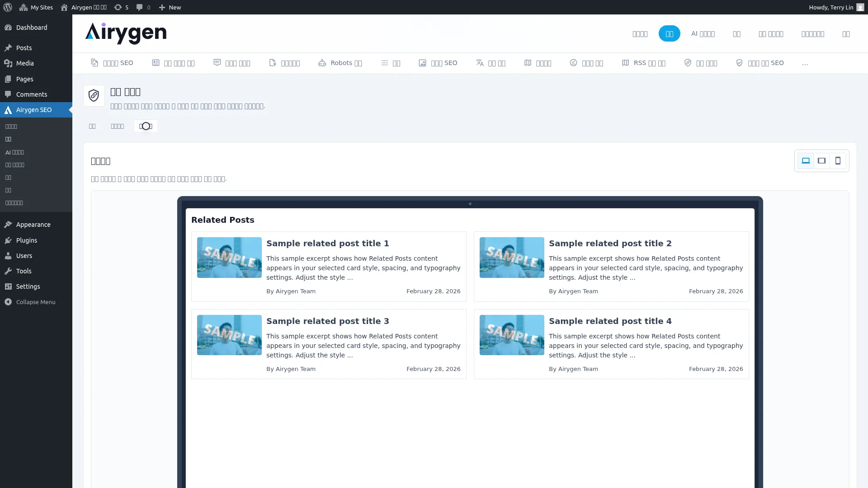Go to the WordPress Dashboard
The image size is (868, 488).
click(x=36, y=28)
